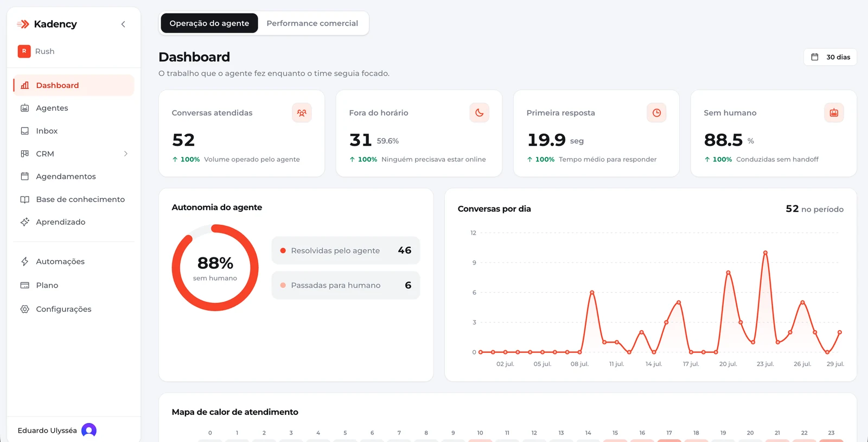Go to Agentes in sidebar
The height and width of the screenshot is (442, 868).
[74, 108]
